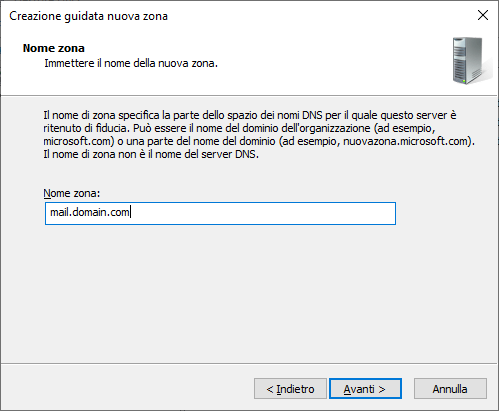This screenshot has width=499, height=411.
Task: Click the window title Creazione guidata nuova zona
Action: tap(88, 16)
